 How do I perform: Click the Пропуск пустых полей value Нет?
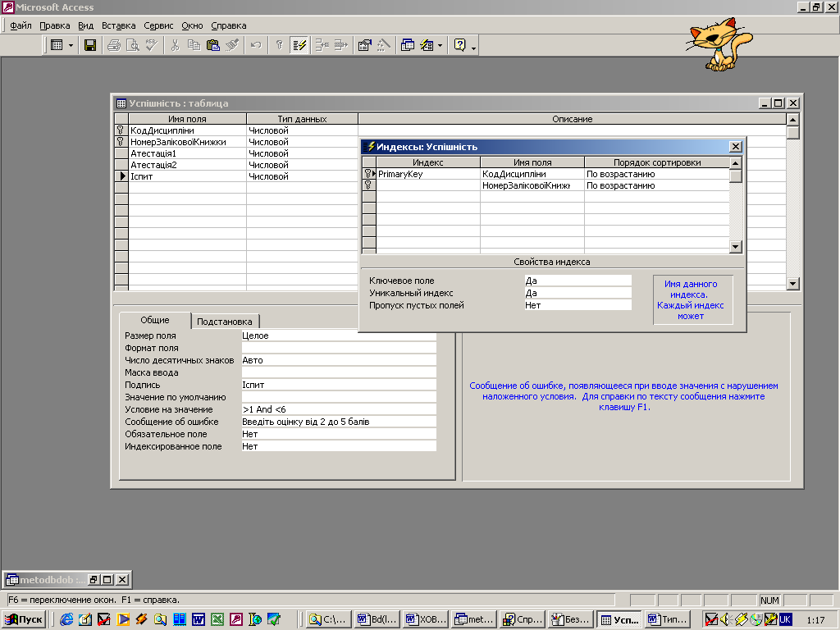click(x=578, y=305)
